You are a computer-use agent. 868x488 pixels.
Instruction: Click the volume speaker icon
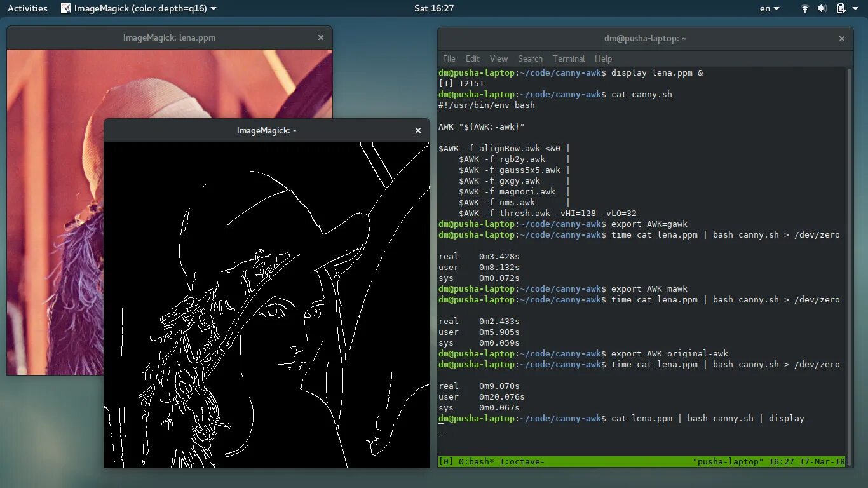pyautogui.click(x=822, y=8)
